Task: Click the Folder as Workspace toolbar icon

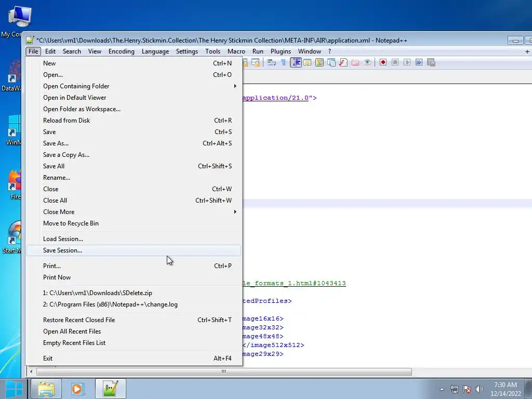Action: [x=355, y=62]
